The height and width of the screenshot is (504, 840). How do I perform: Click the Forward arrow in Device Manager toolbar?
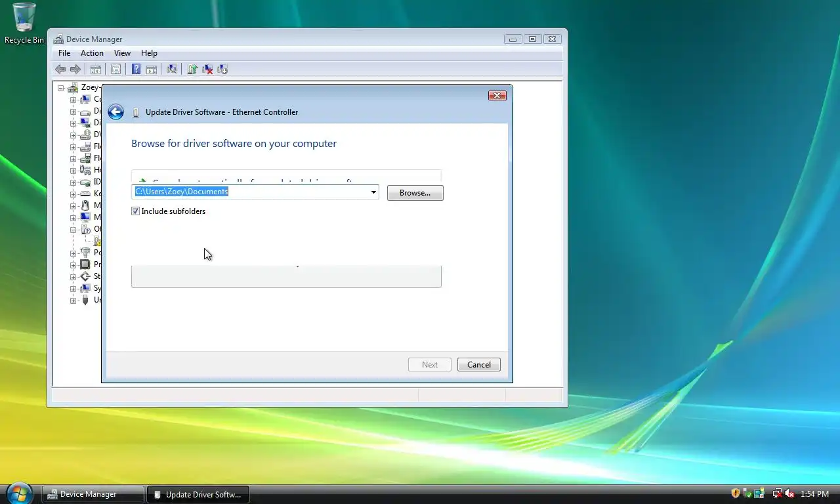pyautogui.click(x=75, y=69)
